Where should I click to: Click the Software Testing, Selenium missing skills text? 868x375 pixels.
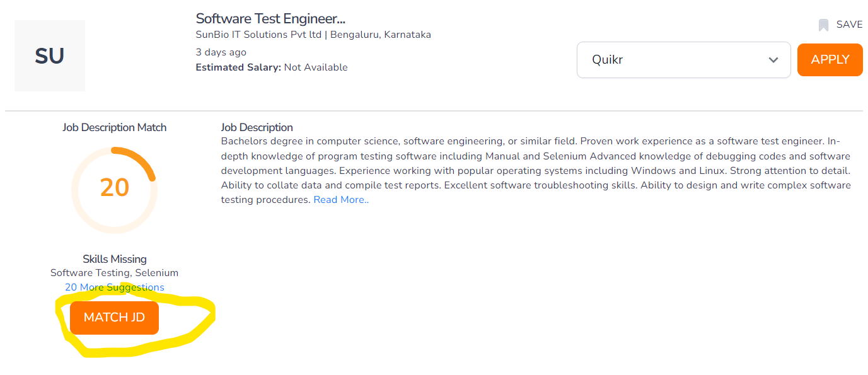tap(114, 273)
